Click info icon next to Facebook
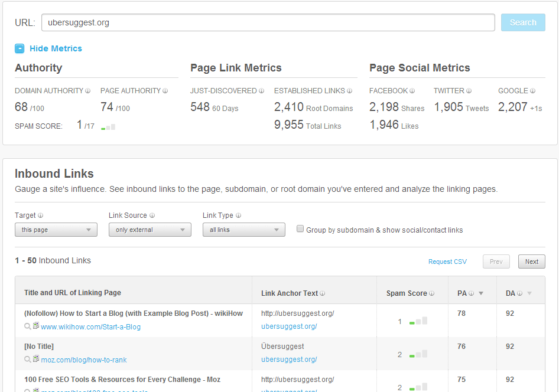559x392 pixels. tap(412, 91)
